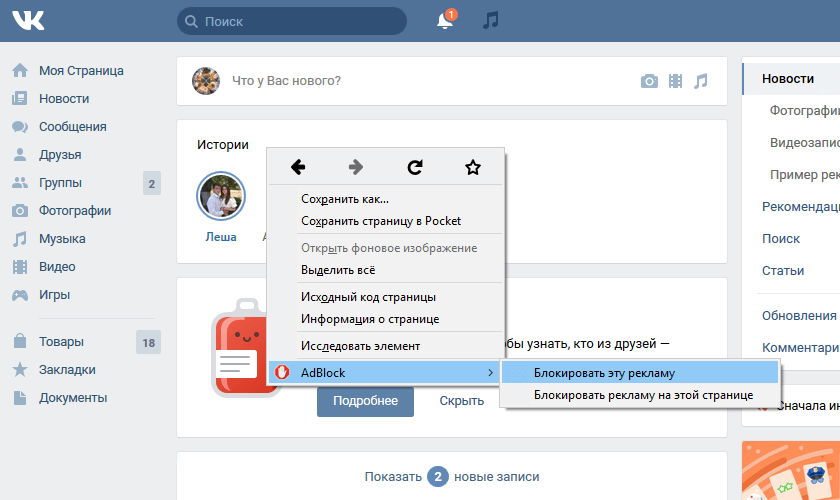The height and width of the screenshot is (500, 840).
Task: Click the Сообщения chat icon
Action: (x=20, y=126)
